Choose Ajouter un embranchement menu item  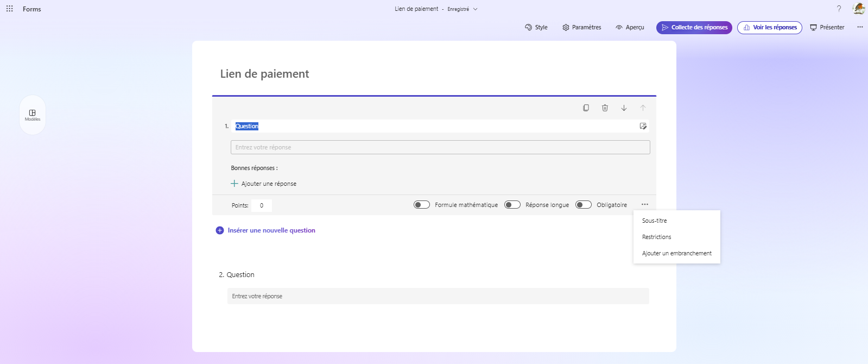(x=676, y=253)
